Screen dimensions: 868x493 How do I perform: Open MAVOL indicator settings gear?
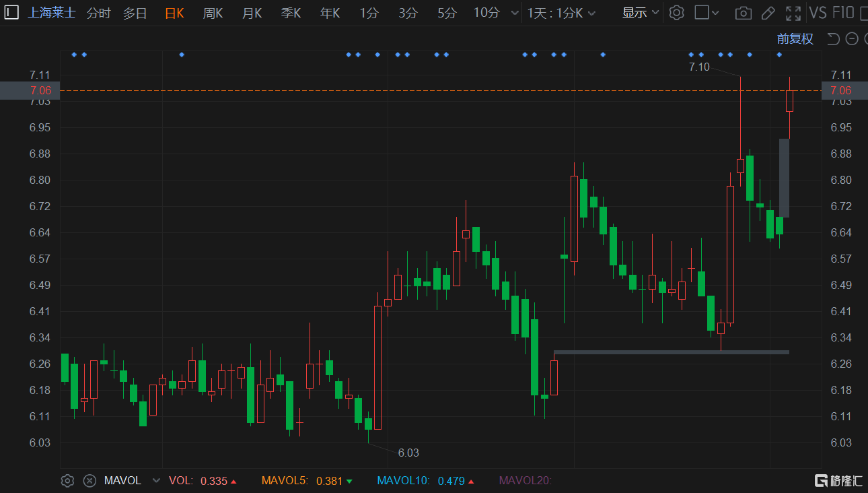67,480
